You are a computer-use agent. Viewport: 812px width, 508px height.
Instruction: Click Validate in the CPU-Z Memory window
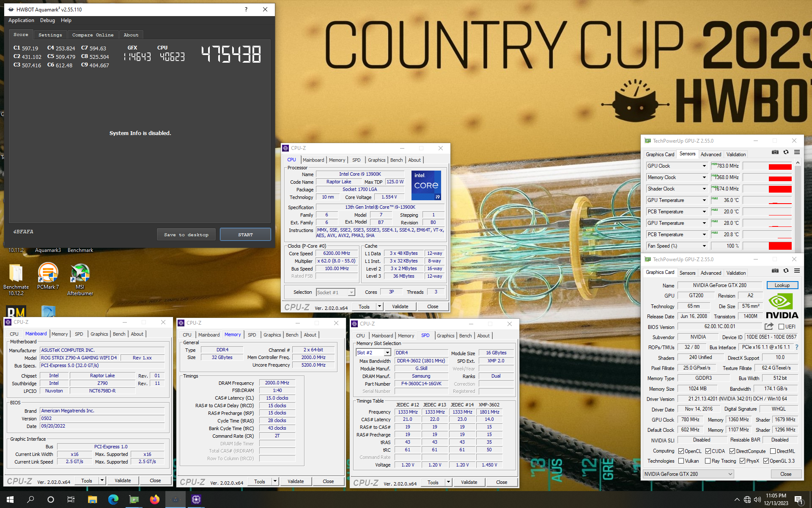pos(296,481)
